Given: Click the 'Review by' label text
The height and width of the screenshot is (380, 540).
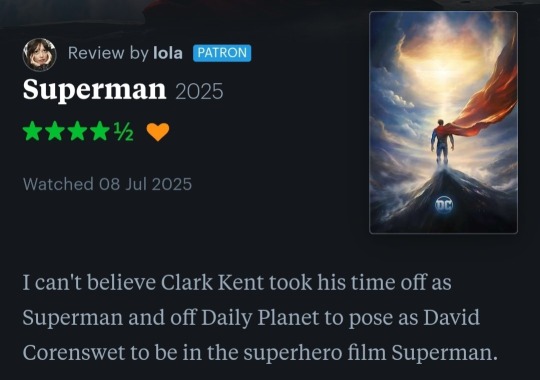Looking at the screenshot, I should [108, 53].
